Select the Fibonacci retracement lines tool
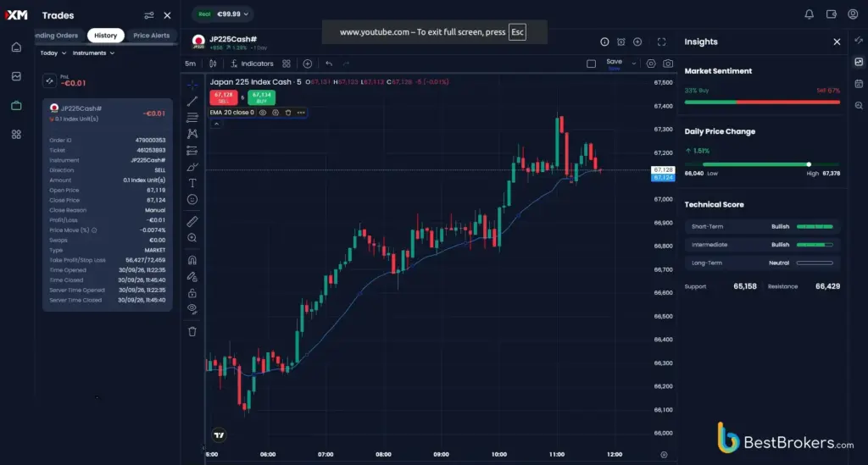 pos(192,118)
